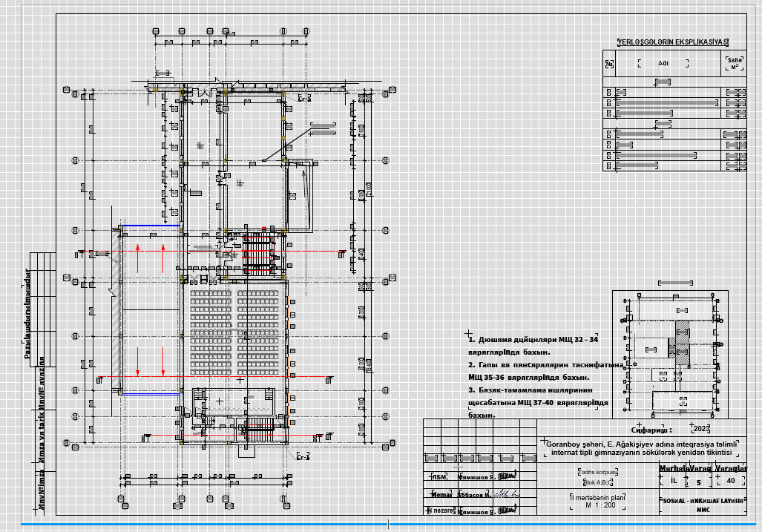
Task: Select the 'Goranboy şəhəri' project description text
Action: pyautogui.click(x=639, y=447)
